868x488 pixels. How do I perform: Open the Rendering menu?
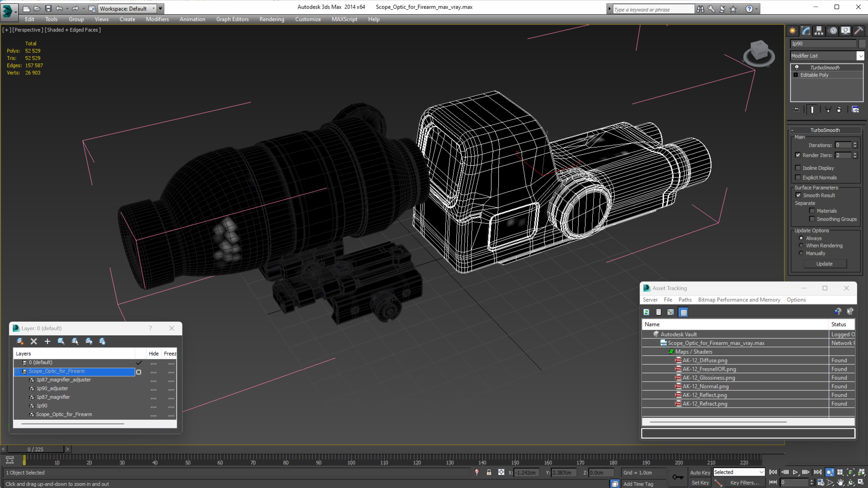point(272,19)
